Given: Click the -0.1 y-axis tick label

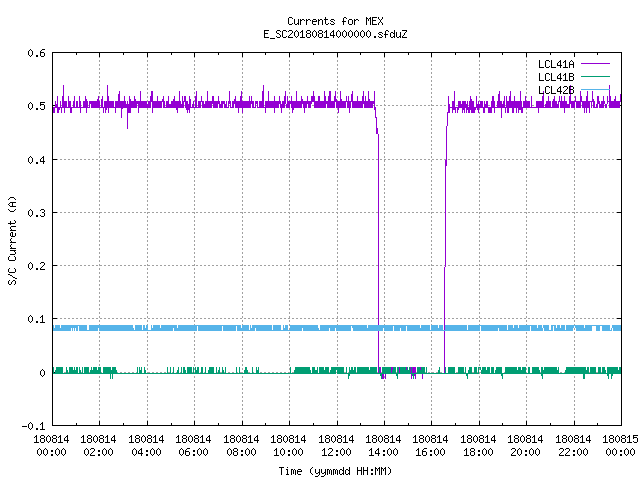Looking at the screenshot, I should (x=33, y=426).
